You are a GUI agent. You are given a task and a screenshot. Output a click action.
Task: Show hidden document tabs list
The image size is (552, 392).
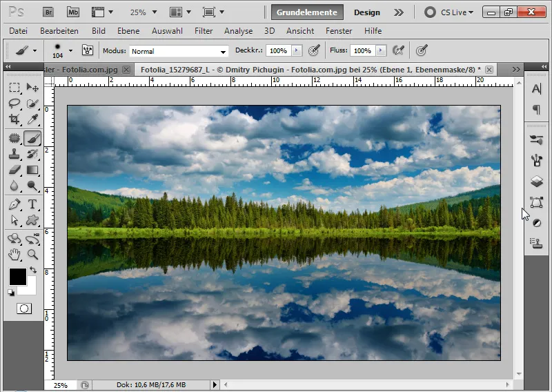click(515, 70)
